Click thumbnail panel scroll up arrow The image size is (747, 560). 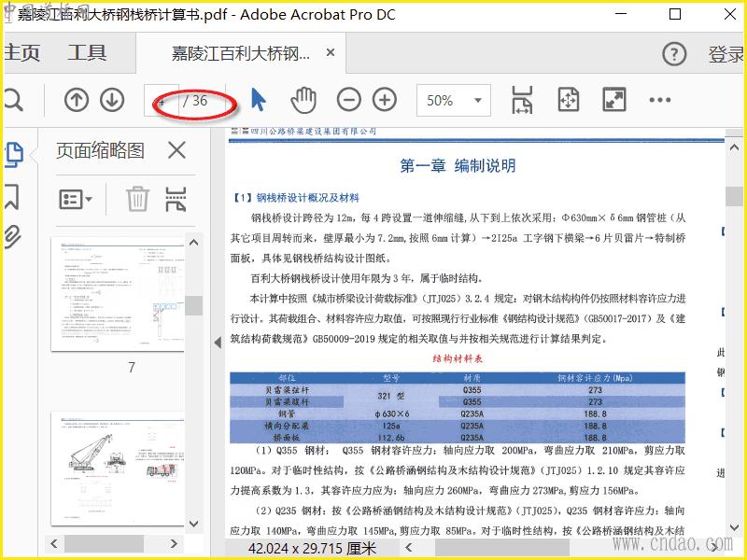(194, 243)
